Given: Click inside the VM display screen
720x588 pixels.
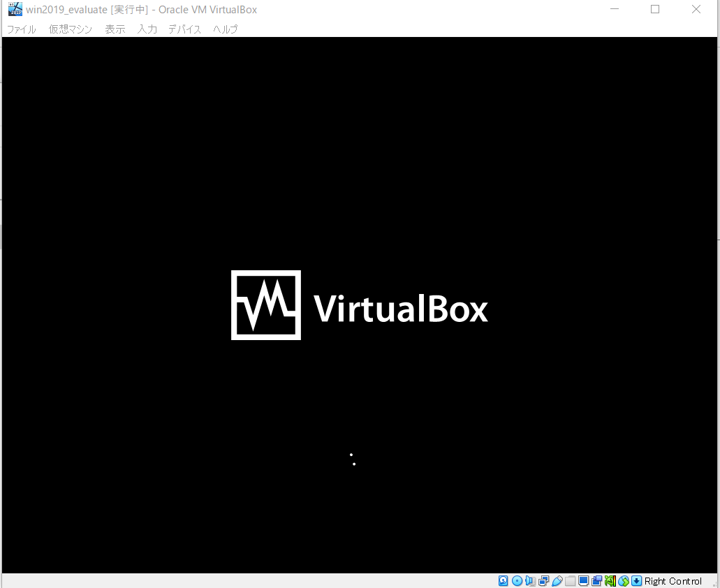Looking at the screenshot, I should 360,304.
